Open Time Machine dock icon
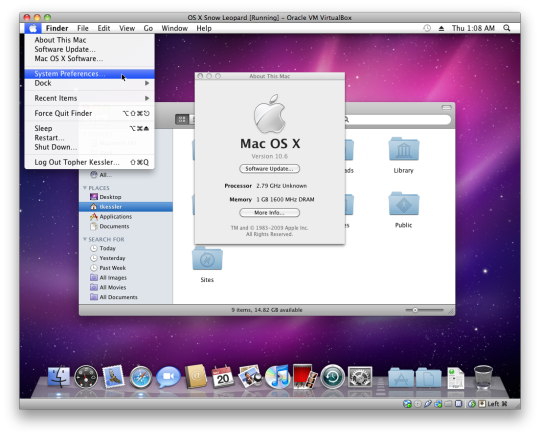The image size is (540, 436). pyautogui.click(x=332, y=376)
